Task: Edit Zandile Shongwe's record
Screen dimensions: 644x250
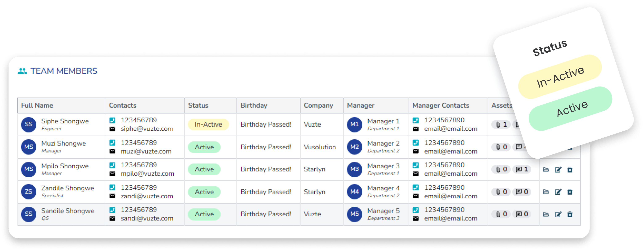Action: [x=558, y=192]
